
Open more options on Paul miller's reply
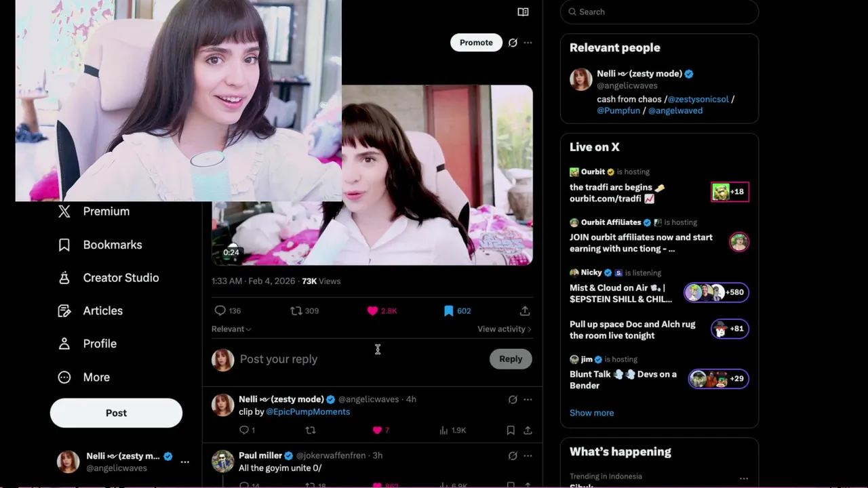528,455
